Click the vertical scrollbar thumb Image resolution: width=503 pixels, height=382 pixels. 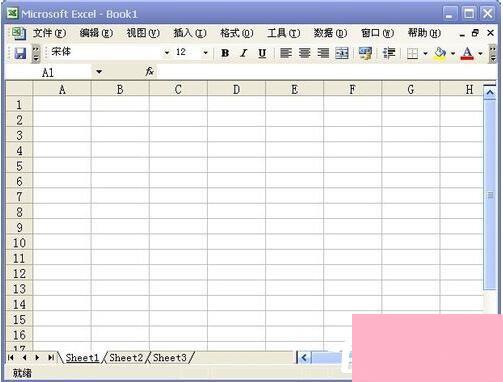click(x=490, y=195)
